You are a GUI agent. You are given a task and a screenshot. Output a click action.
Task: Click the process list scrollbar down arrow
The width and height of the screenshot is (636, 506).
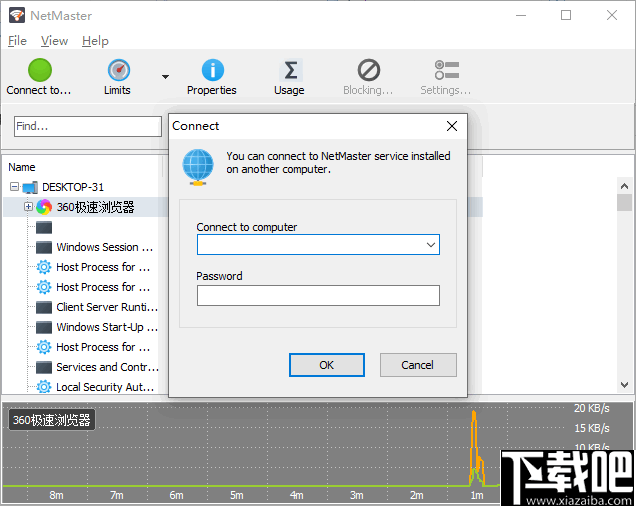click(625, 384)
